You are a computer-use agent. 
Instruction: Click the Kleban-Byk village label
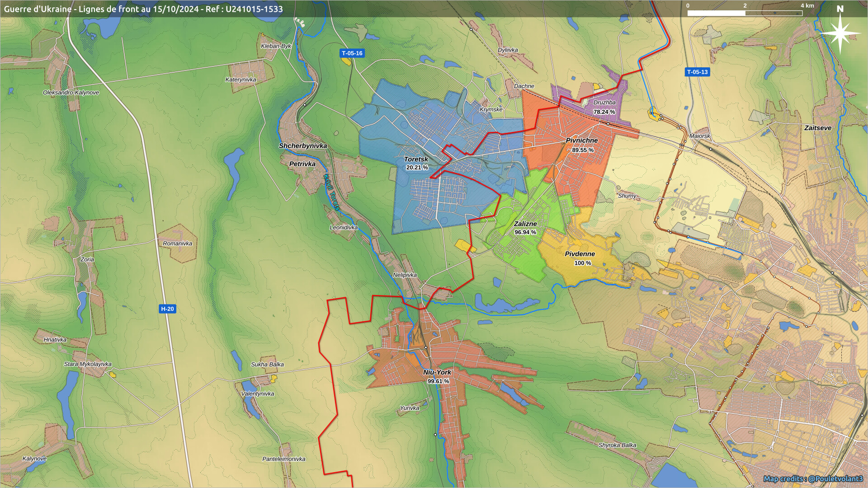click(x=276, y=46)
